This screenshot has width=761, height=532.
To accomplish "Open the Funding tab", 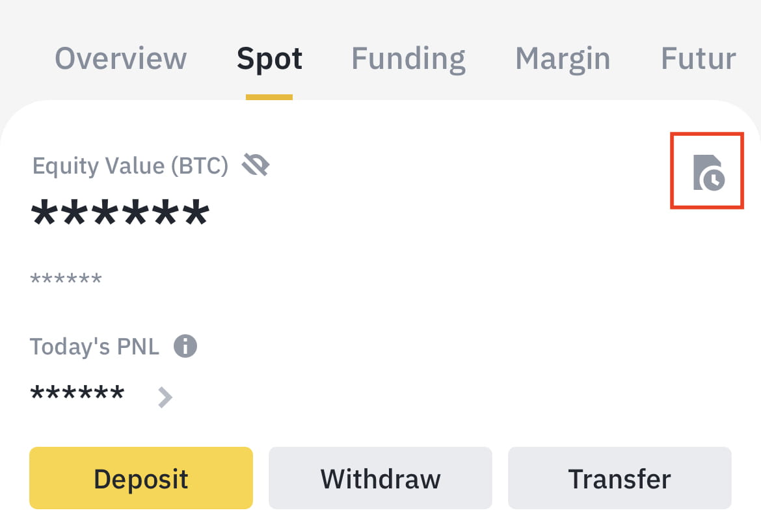I will (408, 59).
